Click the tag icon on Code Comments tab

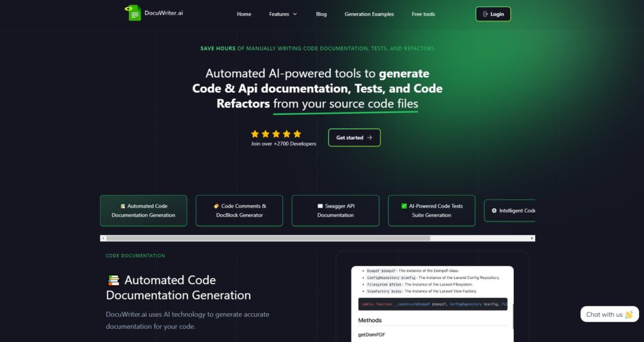tap(216, 206)
